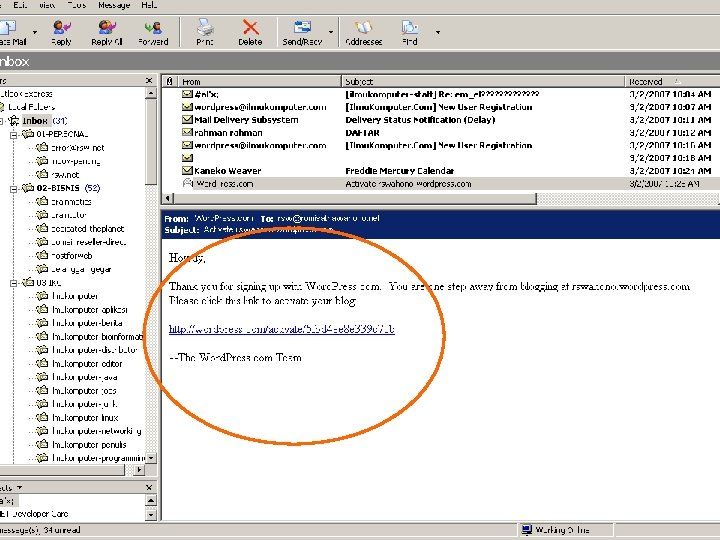Open the View menu

(x=47, y=6)
